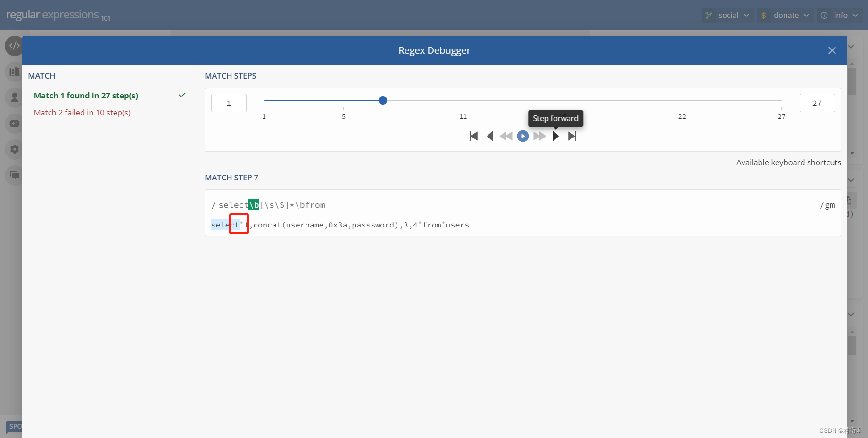The width and height of the screenshot is (868, 438).
Task: Open the regex library sidebar icon
Action: (x=15, y=72)
